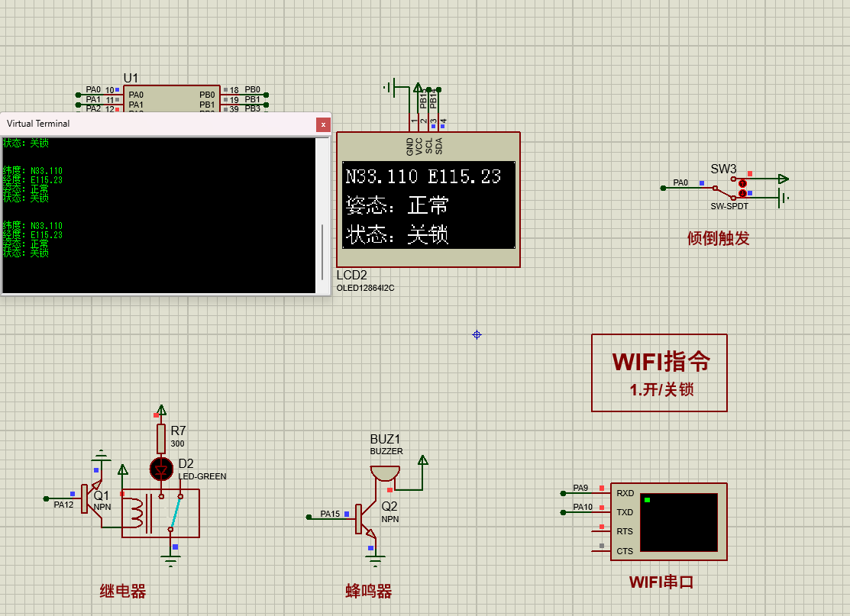850x616 pixels.
Task: Click the D2 LED-GREEN indicator symbol
Action: pyautogui.click(x=161, y=470)
